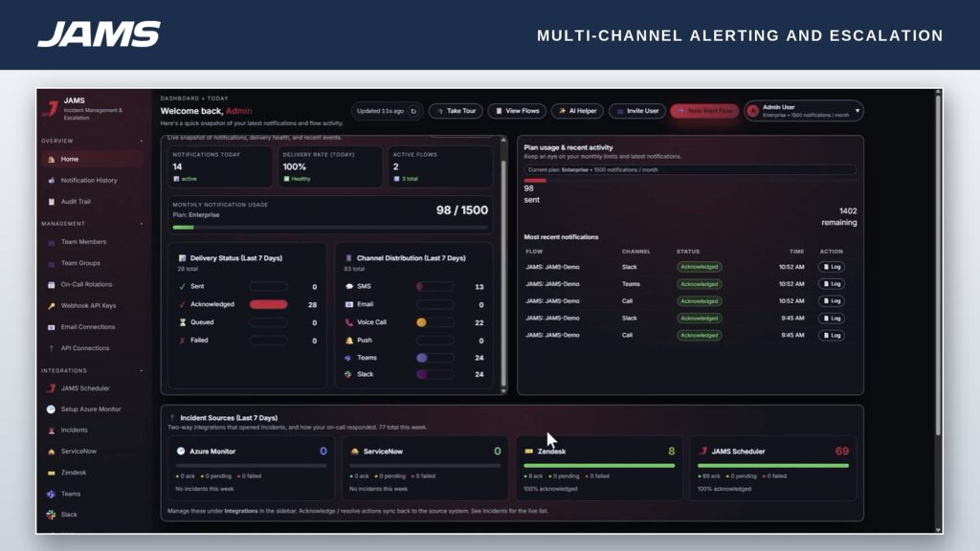Click the Queued hourglass icon

tap(183, 323)
